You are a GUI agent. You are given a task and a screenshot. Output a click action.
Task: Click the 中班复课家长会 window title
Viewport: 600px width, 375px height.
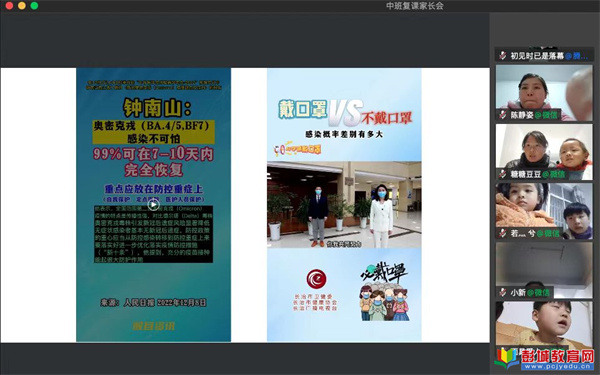coord(415,6)
